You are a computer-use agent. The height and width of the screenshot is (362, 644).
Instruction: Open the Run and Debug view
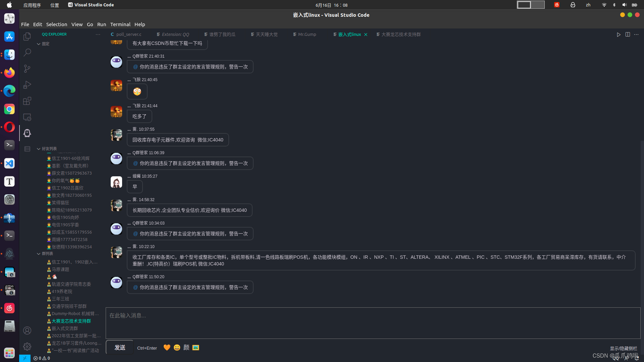(x=27, y=85)
